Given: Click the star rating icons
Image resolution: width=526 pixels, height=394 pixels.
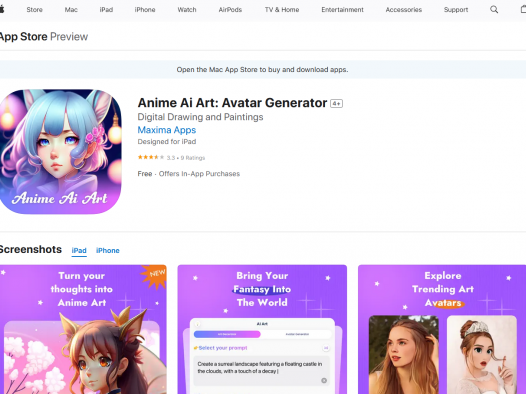Looking at the screenshot, I should tap(151, 157).
